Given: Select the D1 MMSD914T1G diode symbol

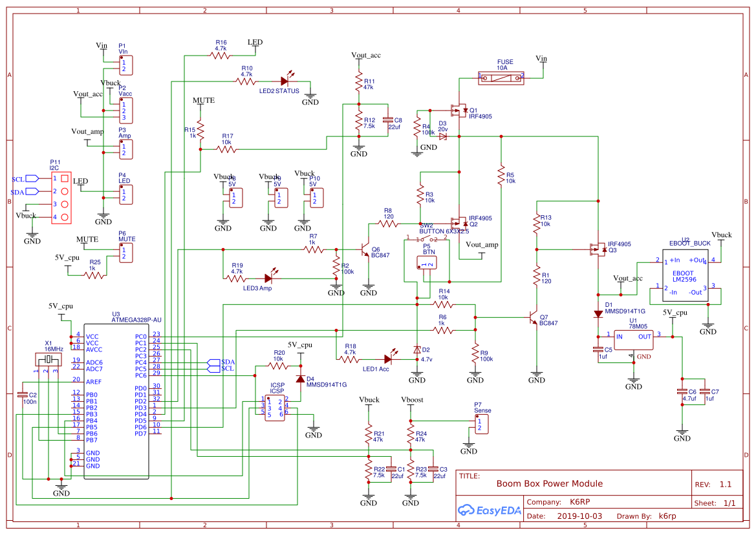Looking at the screenshot, I should [598, 313].
